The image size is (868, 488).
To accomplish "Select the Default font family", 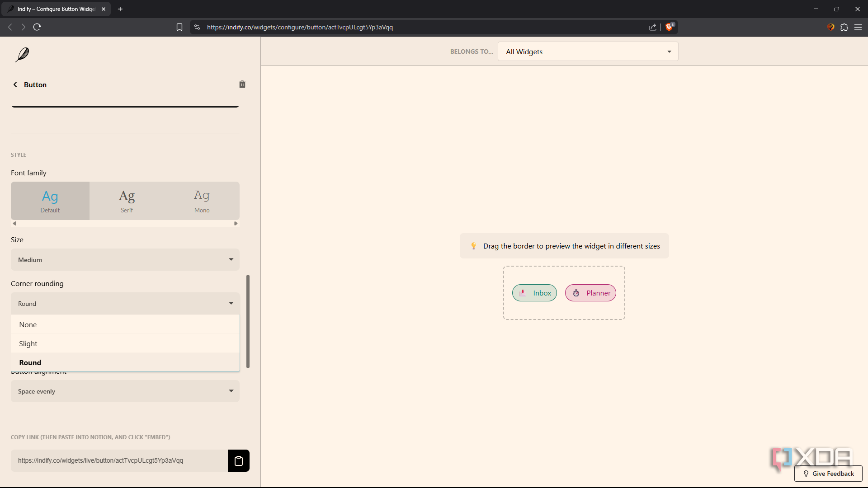I will click(50, 201).
